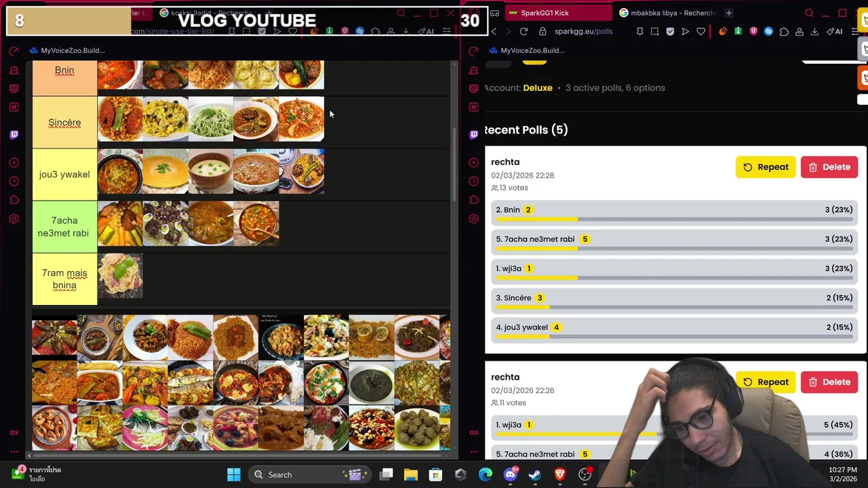Viewport: 868px width, 488px height.
Task: Delete the second rechta poll with 11 votes
Action: point(829,382)
